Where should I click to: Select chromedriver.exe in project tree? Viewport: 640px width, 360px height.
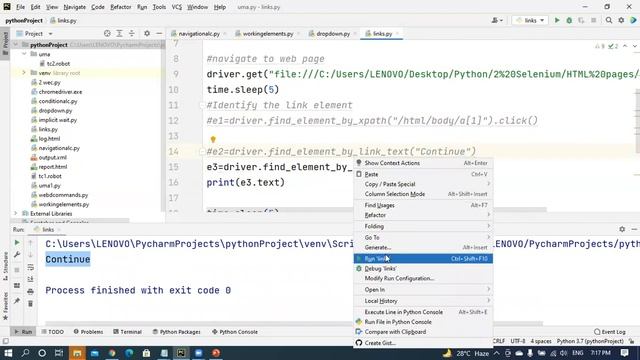click(x=60, y=92)
